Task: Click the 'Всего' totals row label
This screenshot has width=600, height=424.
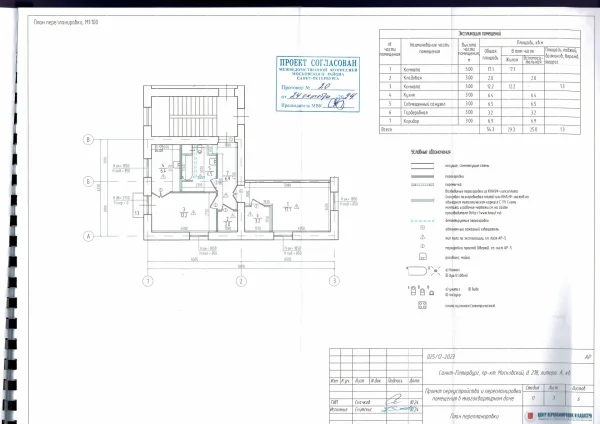Action: click(386, 130)
